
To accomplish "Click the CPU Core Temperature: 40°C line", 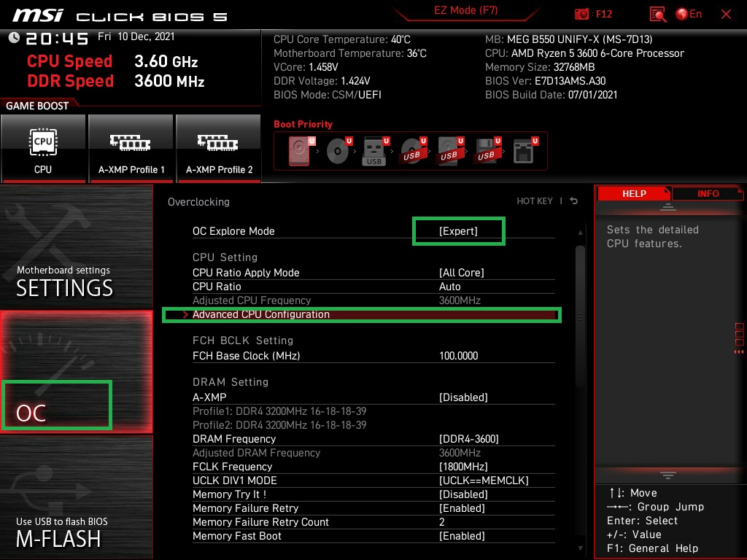I will 342,39.
